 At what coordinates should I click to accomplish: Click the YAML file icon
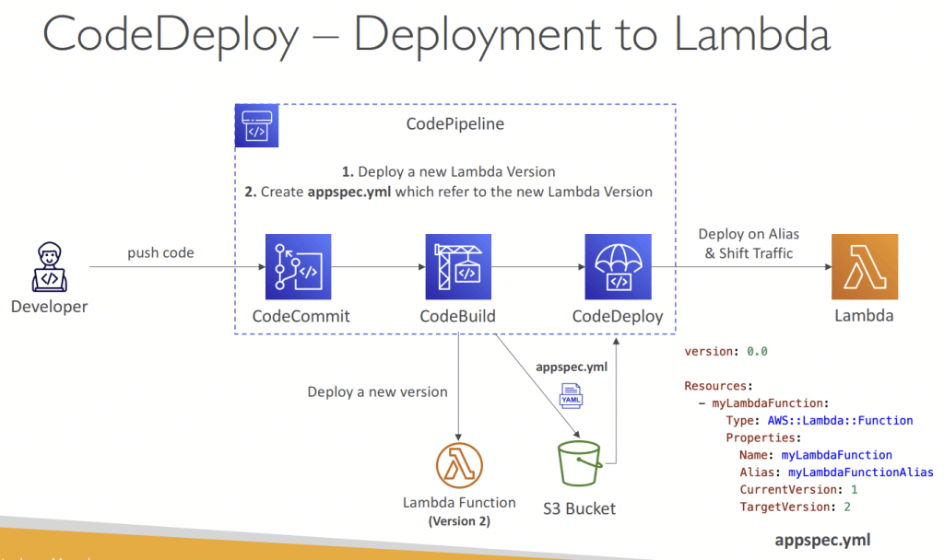[x=571, y=396]
